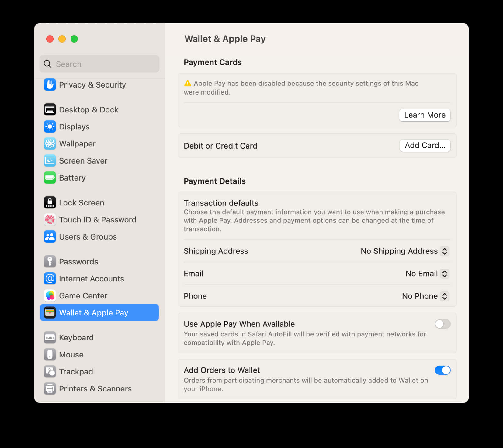Viewport: 503px width, 448px height.
Task: Click the Users & Groups icon
Action: [50, 237]
